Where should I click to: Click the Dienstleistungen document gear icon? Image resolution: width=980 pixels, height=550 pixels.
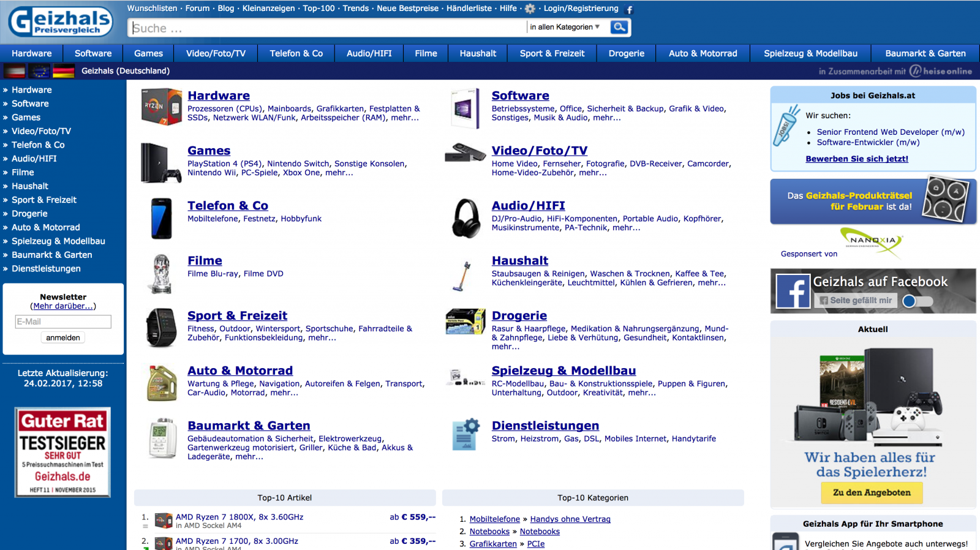[x=466, y=435]
